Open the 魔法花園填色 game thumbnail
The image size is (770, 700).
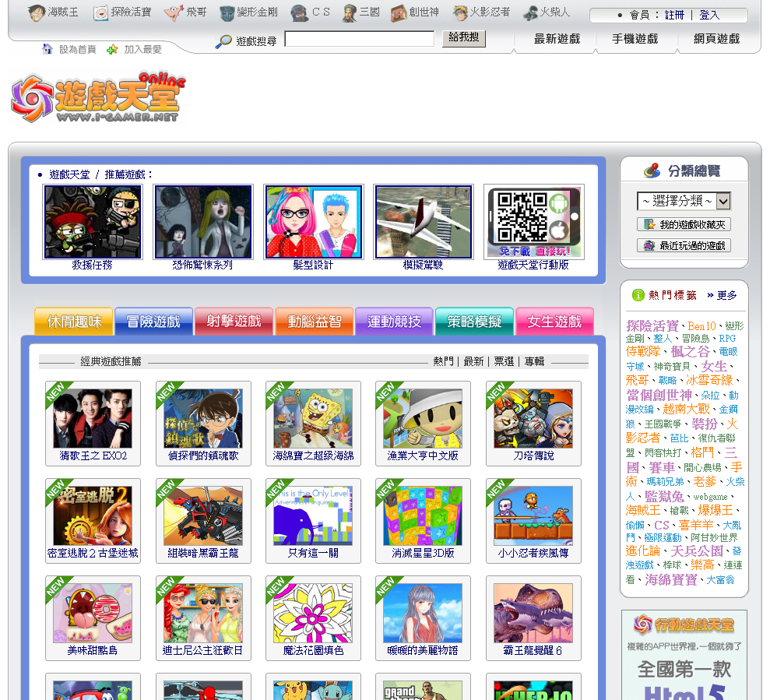[313, 613]
